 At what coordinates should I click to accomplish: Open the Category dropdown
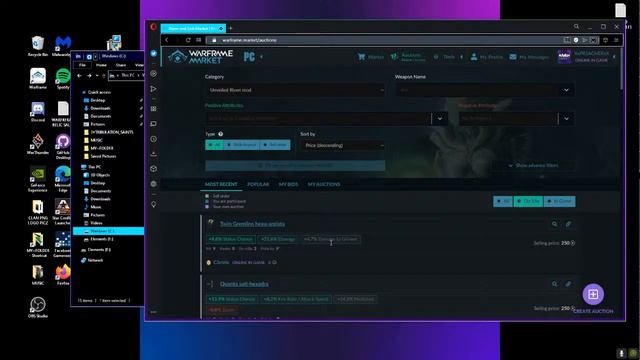tap(295, 90)
